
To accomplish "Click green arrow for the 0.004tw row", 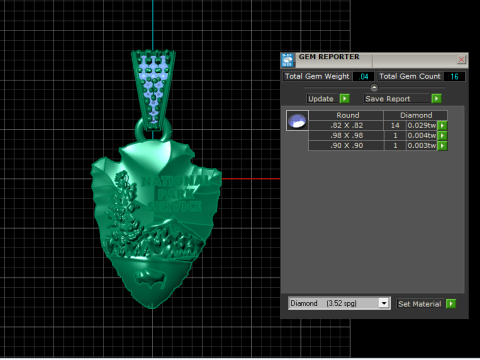I will (x=442, y=136).
